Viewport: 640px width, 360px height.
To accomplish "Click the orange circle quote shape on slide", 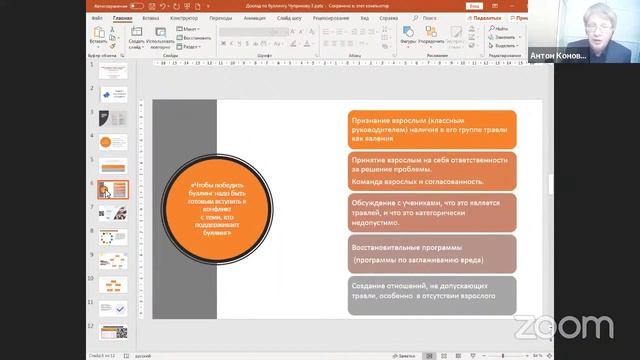I will pyautogui.click(x=217, y=209).
